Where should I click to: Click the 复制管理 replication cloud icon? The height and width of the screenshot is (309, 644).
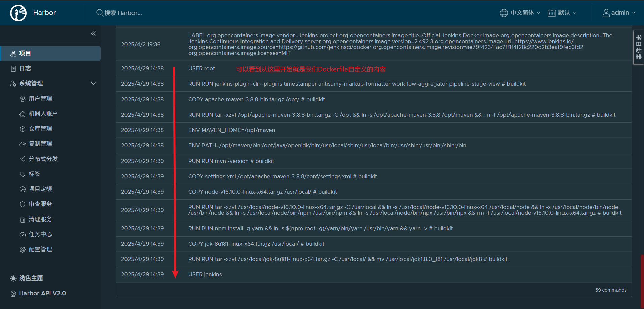point(23,144)
